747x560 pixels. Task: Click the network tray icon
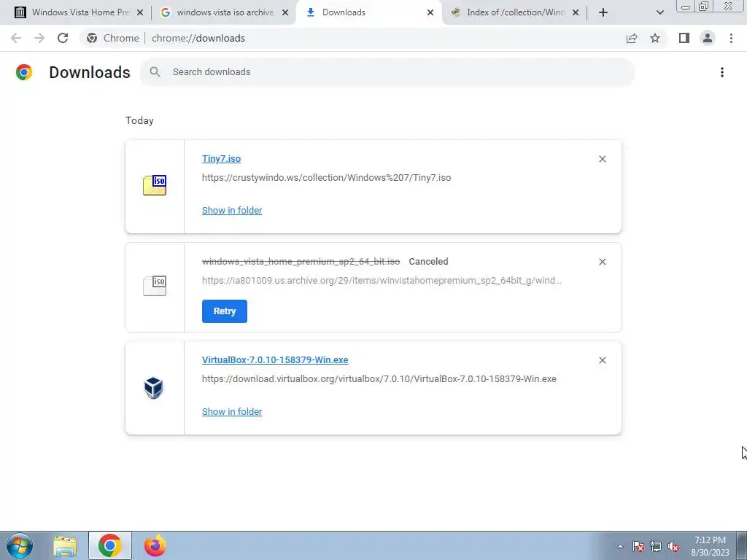tap(656, 546)
